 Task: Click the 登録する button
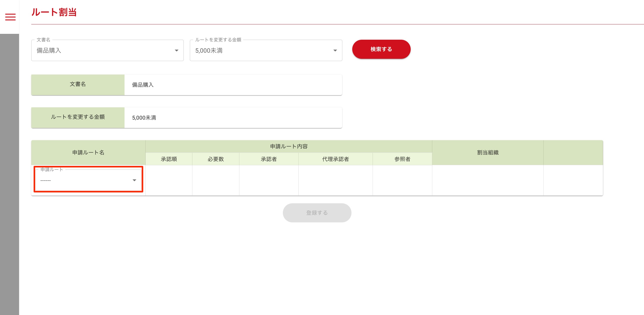317,213
